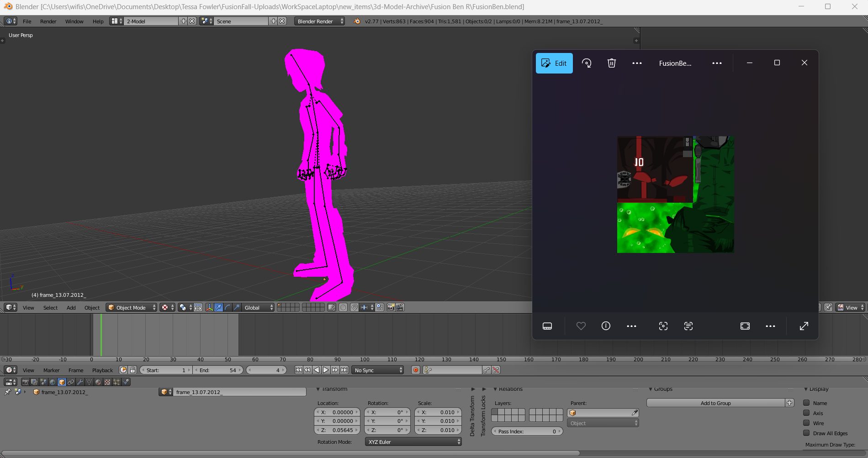Enter fullscreen arrow in photo viewer
This screenshot has width=868, height=458.
[804, 326]
